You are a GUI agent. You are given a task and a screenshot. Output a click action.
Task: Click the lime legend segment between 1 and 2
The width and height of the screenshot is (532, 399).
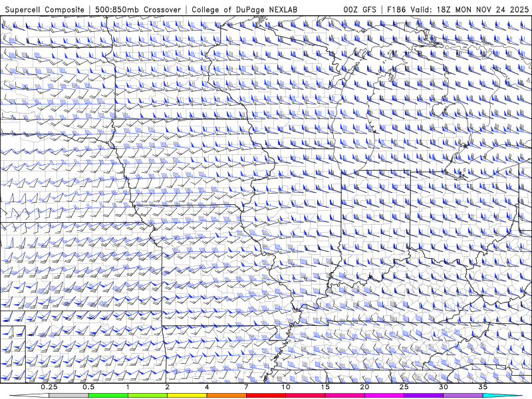tap(148, 396)
